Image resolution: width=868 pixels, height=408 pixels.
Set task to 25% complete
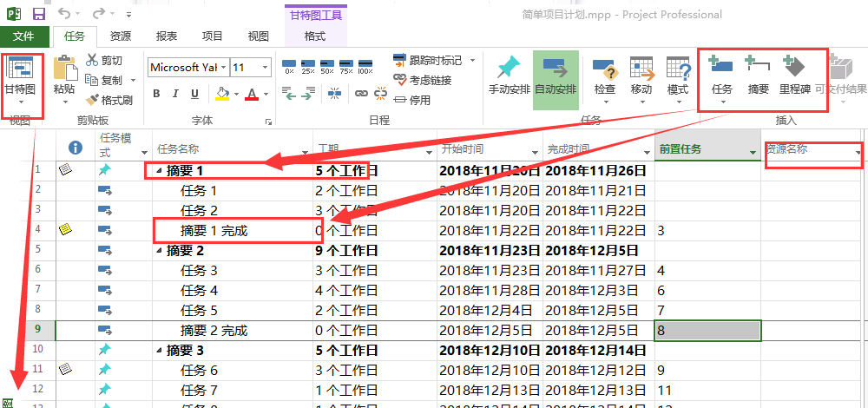(x=308, y=67)
